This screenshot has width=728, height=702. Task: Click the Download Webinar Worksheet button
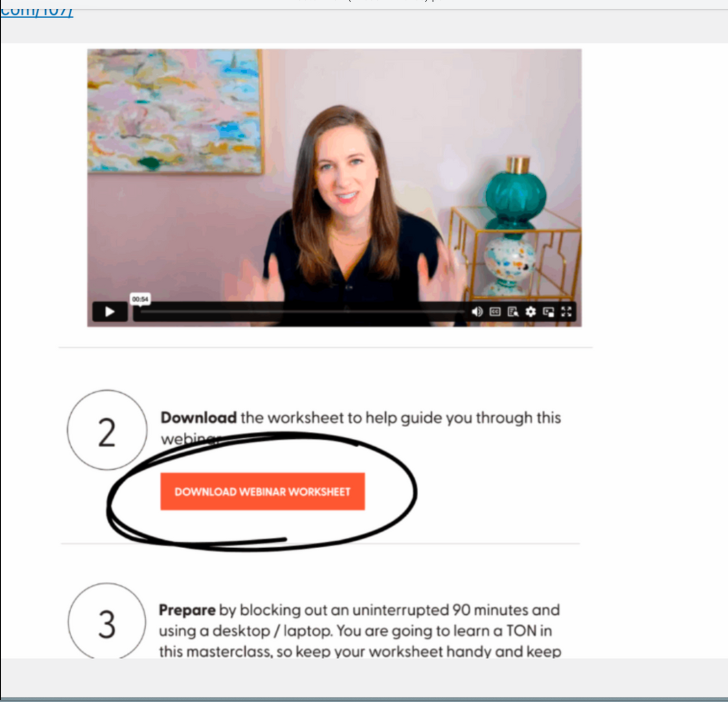point(262,492)
